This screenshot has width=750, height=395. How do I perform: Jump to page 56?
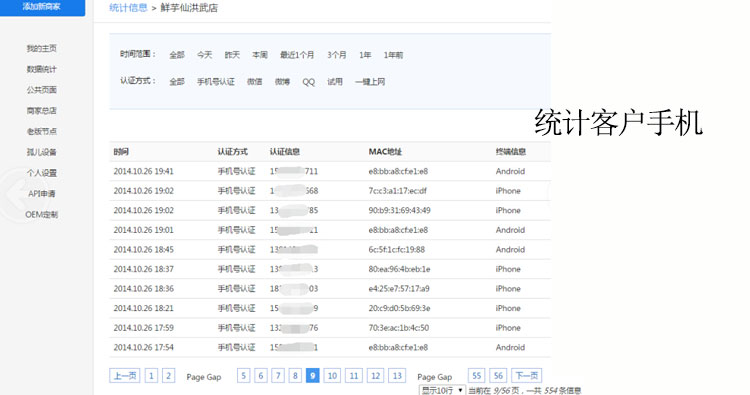(498, 376)
